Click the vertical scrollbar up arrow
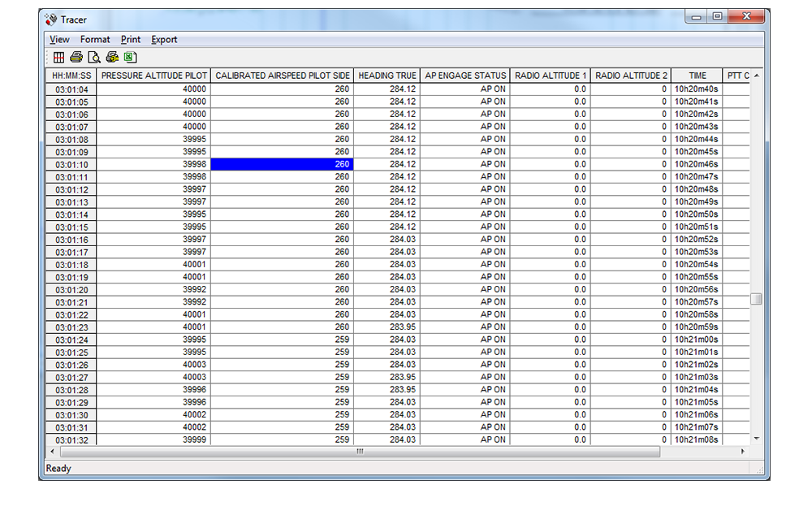The height and width of the screenshot is (528, 812). (x=757, y=76)
